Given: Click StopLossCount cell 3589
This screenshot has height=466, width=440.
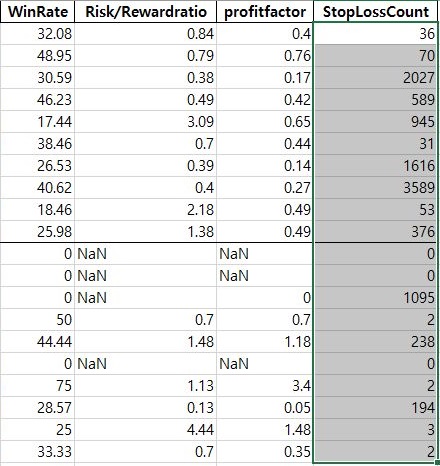Looking at the screenshot, I should click(x=375, y=188).
